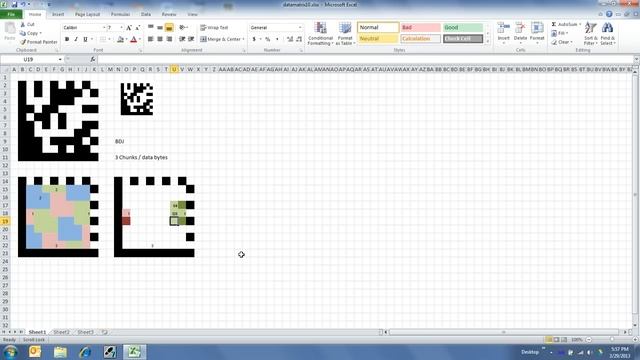Image resolution: width=640 pixels, height=360 pixels.
Task: Click the Italic formatting icon
Action: coord(76,39)
